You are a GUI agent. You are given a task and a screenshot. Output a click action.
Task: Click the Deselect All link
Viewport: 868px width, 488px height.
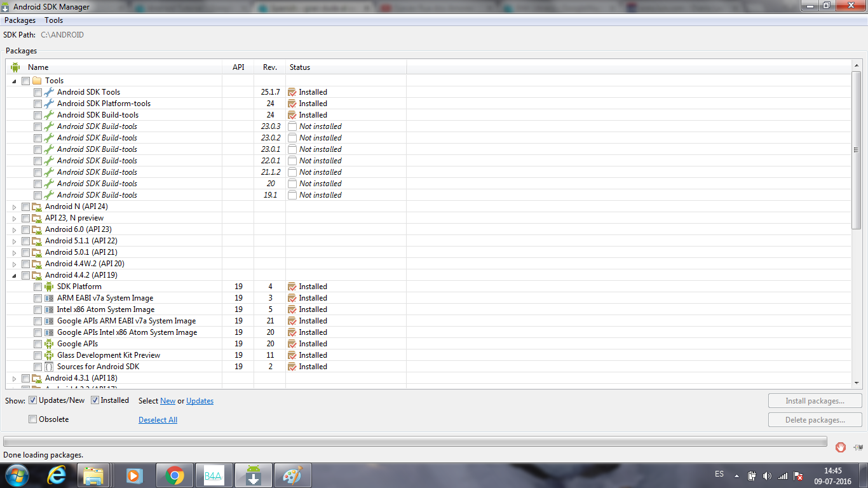point(158,420)
